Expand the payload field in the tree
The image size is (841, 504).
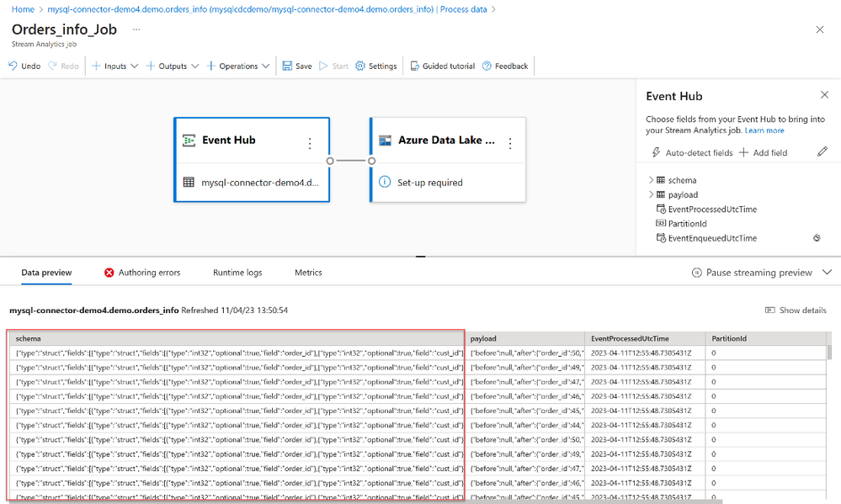[x=651, y=194]
